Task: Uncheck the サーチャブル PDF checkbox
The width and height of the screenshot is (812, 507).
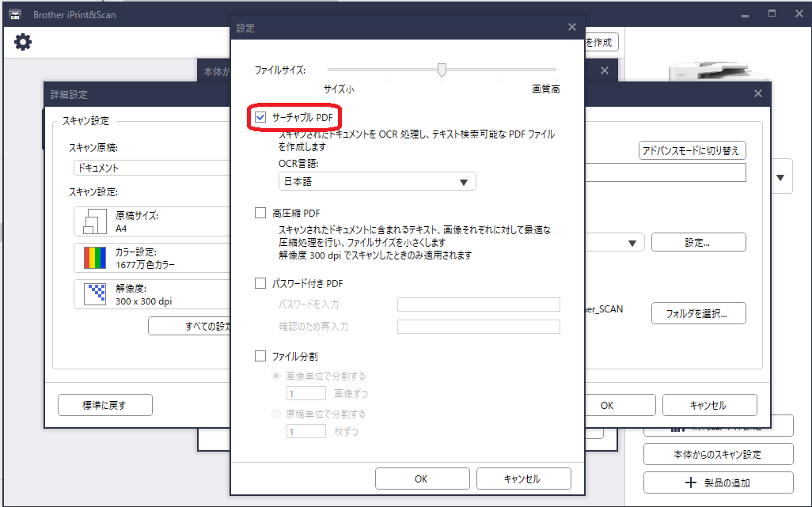Action: pyautogui.click(x=260, y=117)
